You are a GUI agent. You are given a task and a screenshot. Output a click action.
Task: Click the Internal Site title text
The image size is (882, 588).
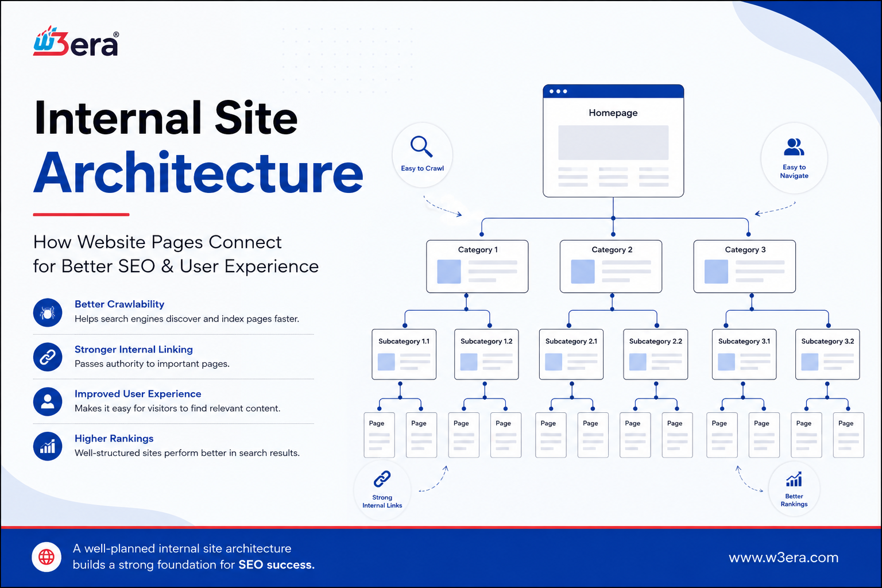coord(166,118)
